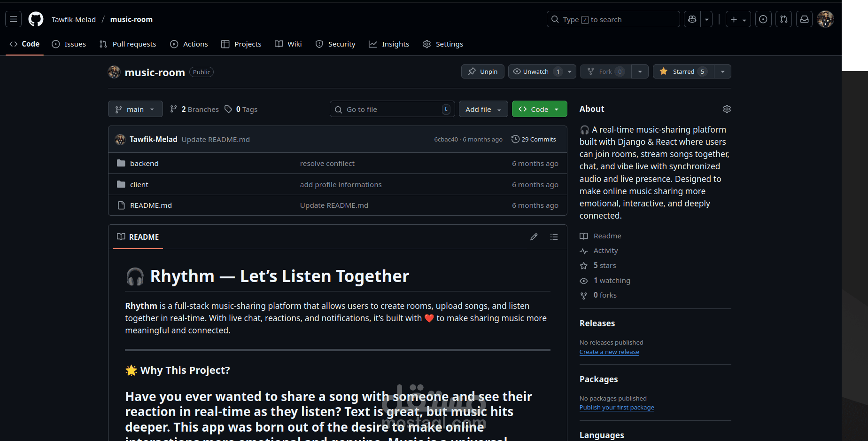View the 0 Tags link
Viewport: 868px width, 441px height.
241,109
